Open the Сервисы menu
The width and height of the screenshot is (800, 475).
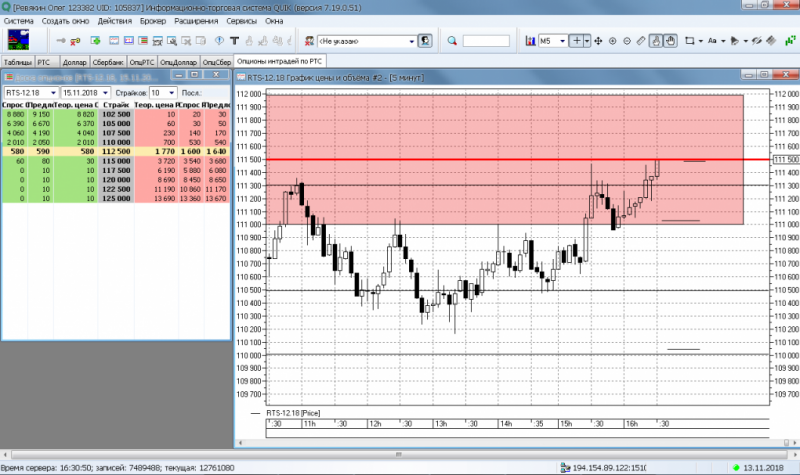click(241, 21)
